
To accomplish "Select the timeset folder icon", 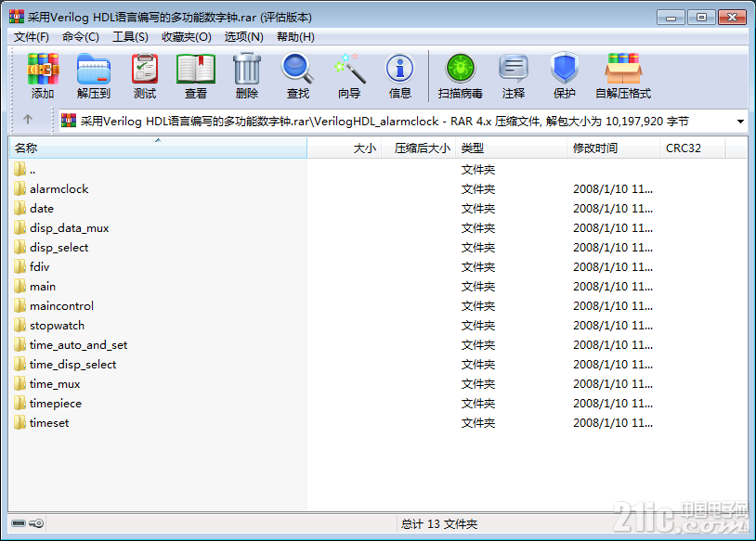I will click(x=20, y=422).
